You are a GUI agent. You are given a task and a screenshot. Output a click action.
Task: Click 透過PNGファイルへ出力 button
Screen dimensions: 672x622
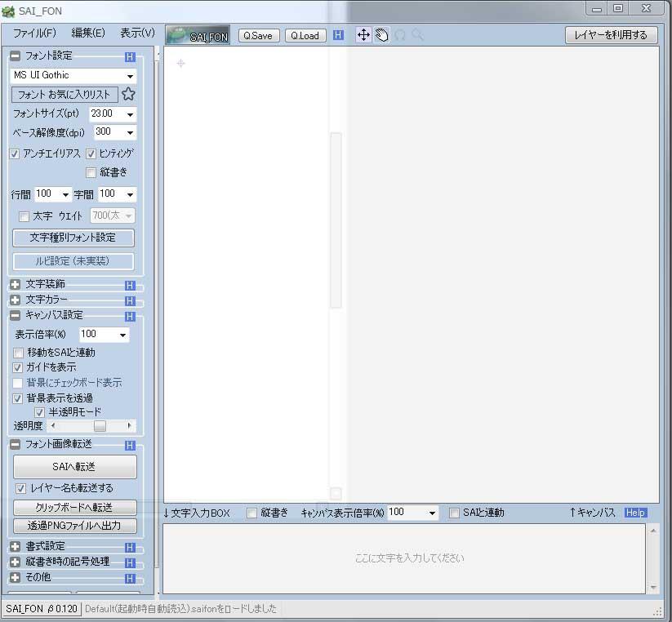coord(74,525)
